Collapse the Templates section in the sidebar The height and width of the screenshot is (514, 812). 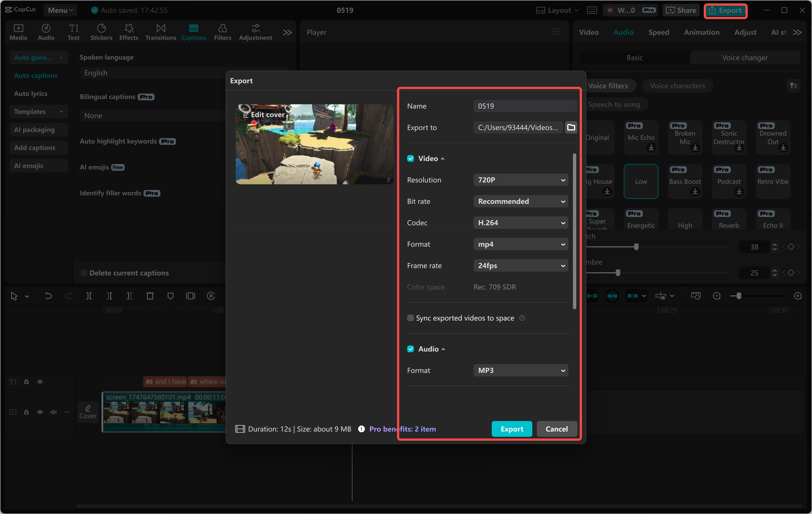[61, 112]
